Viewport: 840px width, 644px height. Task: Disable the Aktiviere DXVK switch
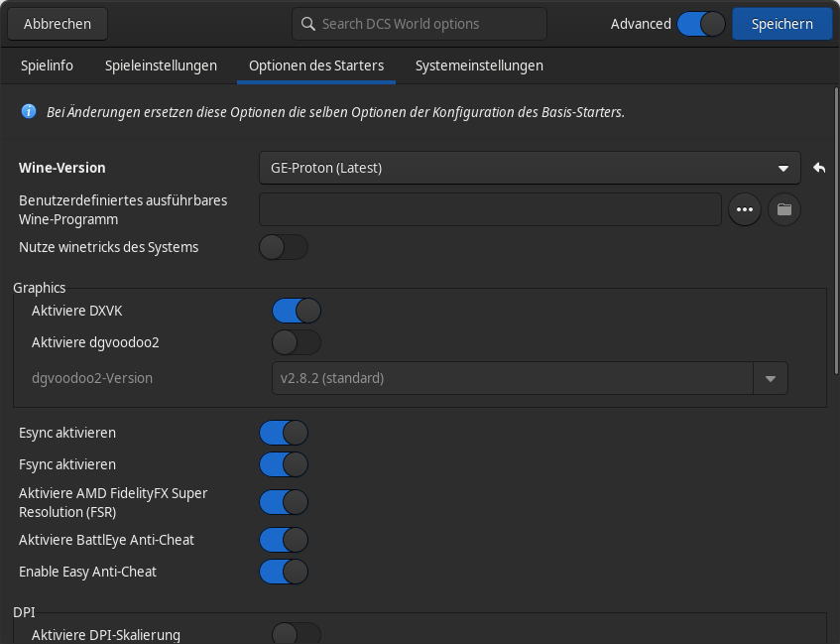tap(297, 311)
